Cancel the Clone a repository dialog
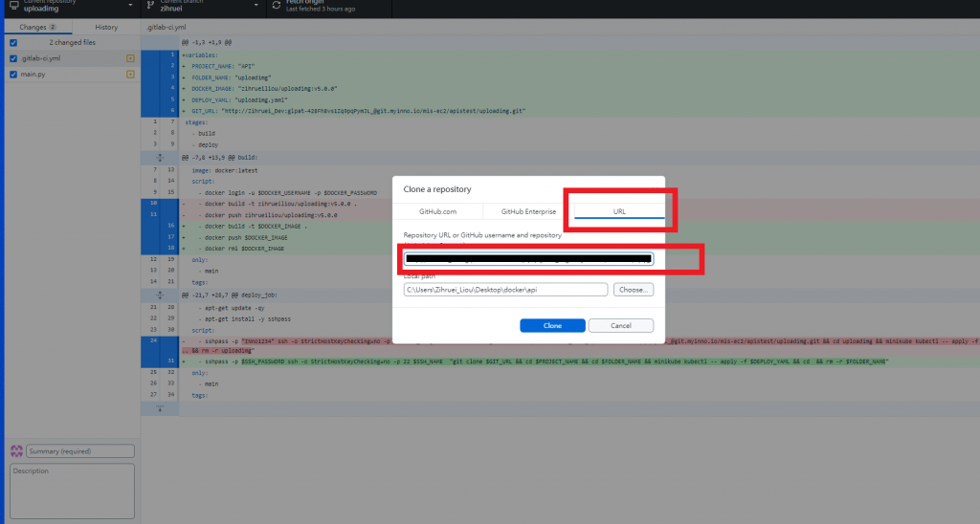Screen dimensions: 980x524 (x=620, y=325)
